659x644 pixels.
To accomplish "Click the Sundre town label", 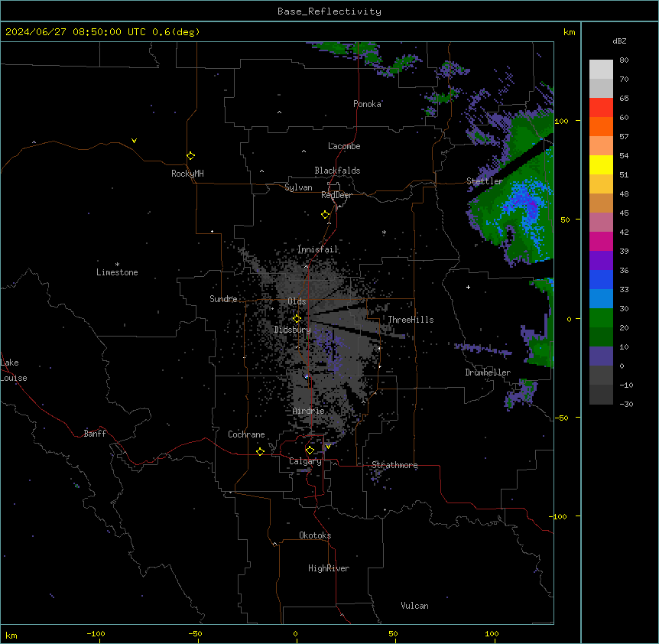I will pyautogui.click(x=223, y=299).
